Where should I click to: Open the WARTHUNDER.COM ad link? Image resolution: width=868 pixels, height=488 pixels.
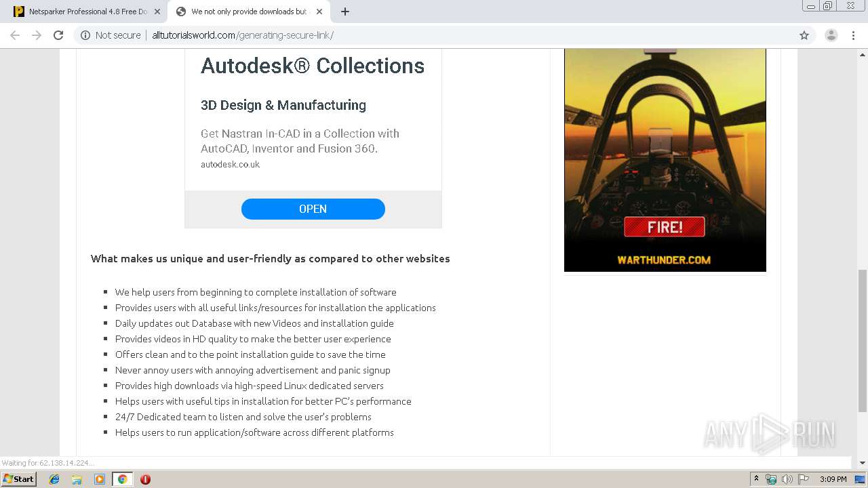pos(664,260)
